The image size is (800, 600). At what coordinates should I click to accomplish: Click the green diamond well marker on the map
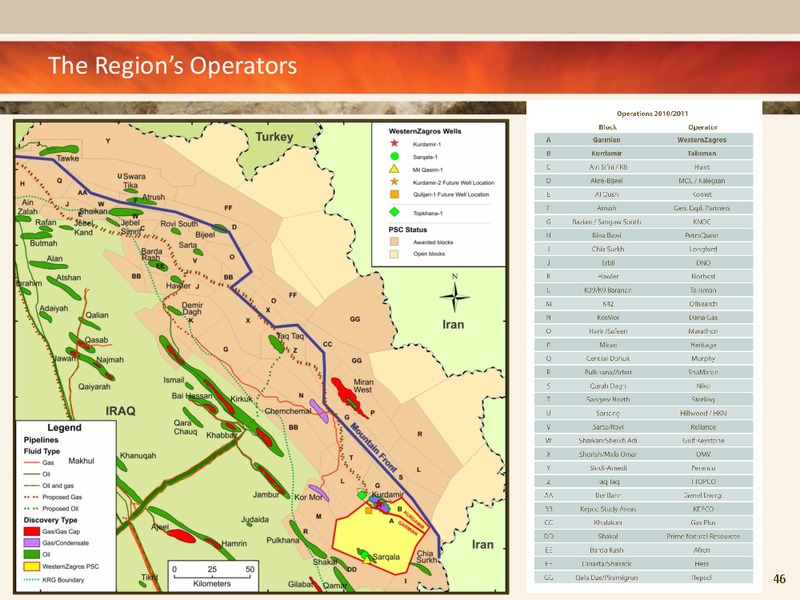point(362,495)
